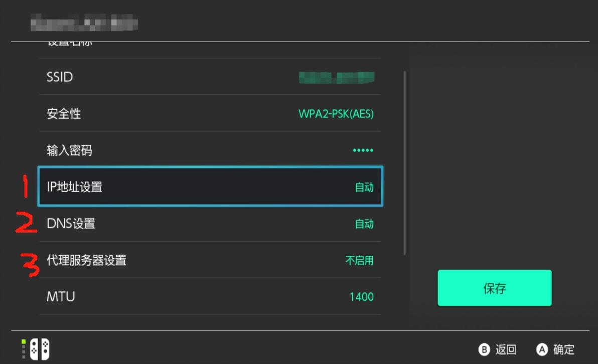Click the green player indicator dots
598x364 pixels.
click(24, 349)
